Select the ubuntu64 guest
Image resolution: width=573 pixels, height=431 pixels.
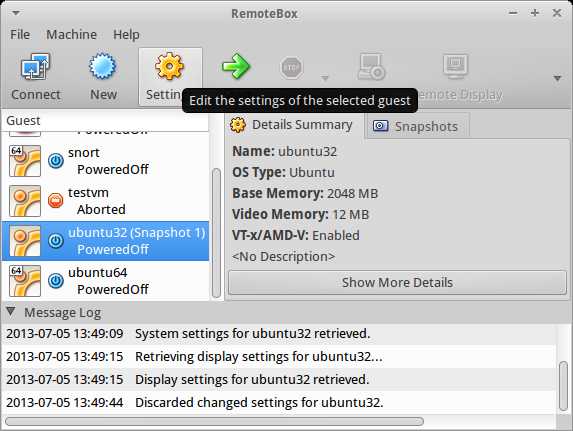tap(105, 281)
